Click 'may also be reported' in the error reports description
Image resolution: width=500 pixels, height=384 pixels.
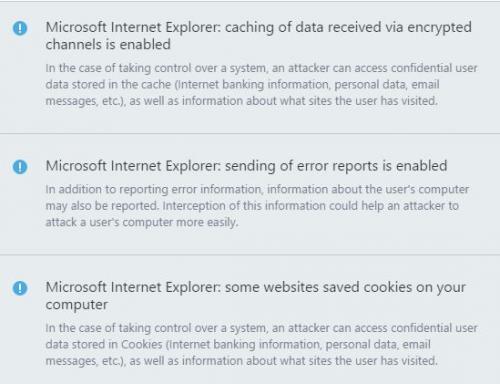coord(102,206)
